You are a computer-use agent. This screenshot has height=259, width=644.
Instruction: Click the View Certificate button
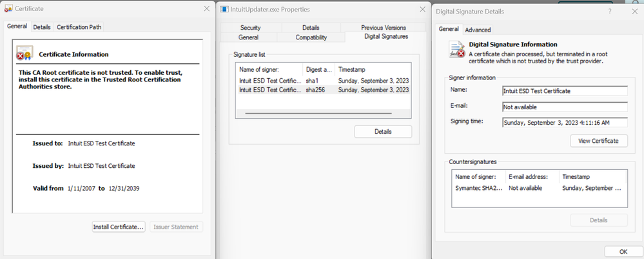point(599,141)
